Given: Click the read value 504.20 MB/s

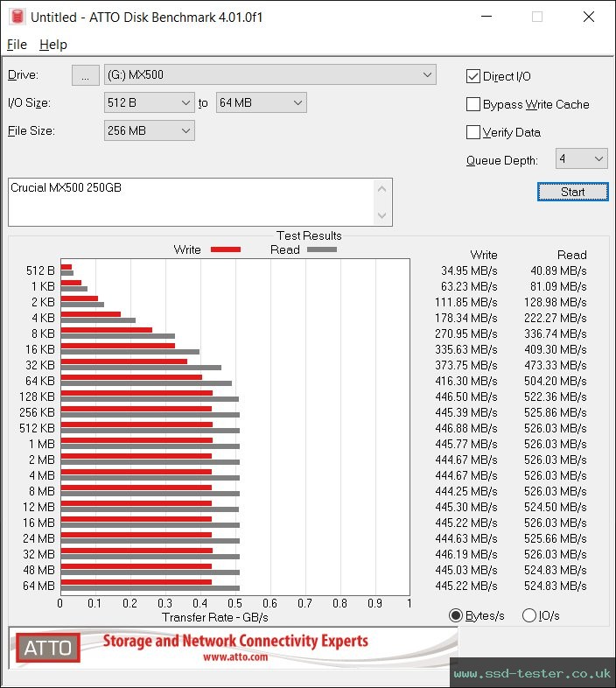Looking at the screenshot, I should 555,382.
